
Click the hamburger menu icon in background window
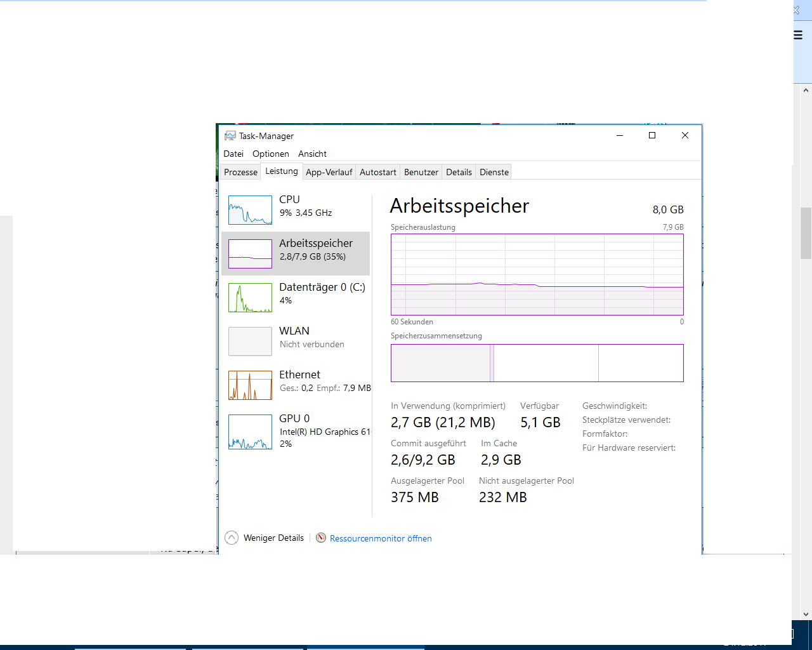coord(798,36)
